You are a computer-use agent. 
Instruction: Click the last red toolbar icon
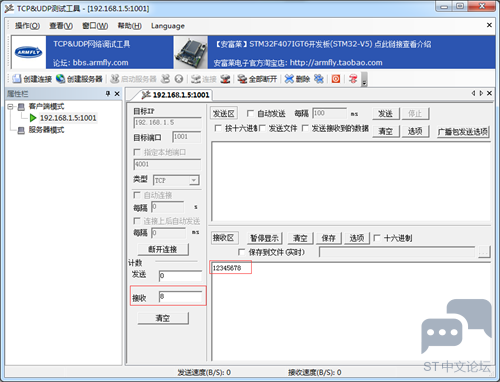tap(353, 79)
